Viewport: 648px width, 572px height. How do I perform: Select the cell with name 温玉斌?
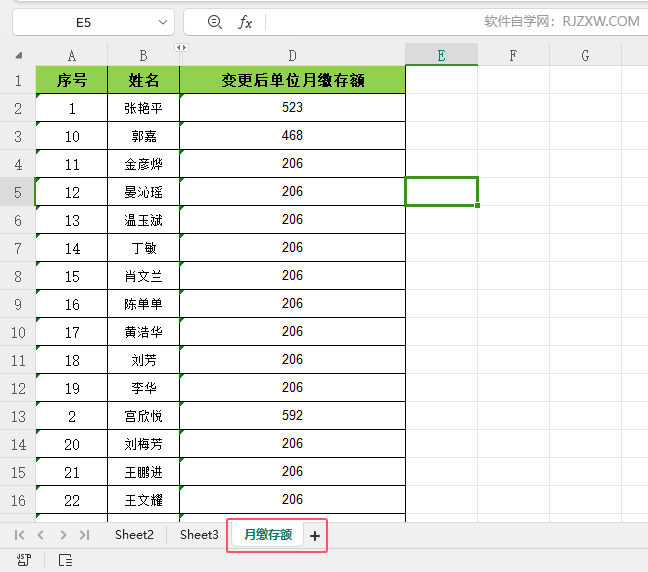pos(143,220)
